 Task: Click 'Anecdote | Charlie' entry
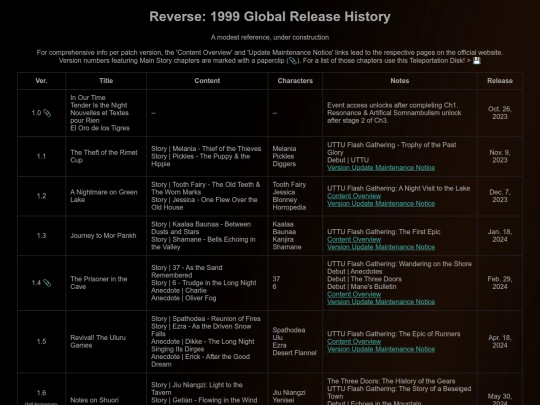point(178,290)
